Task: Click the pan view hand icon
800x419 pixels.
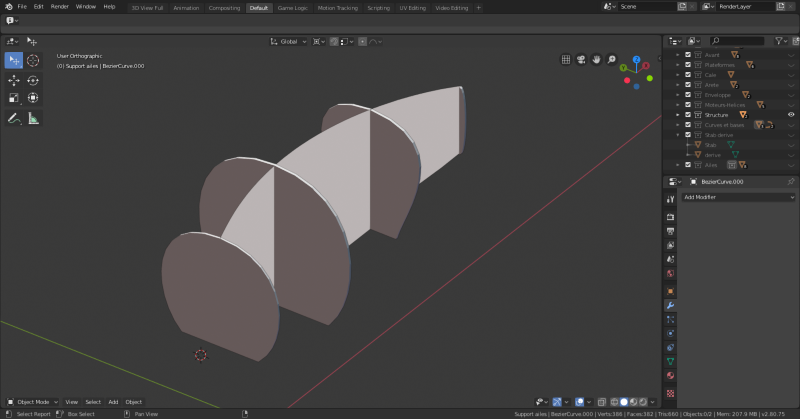Action: click(596, 59)
